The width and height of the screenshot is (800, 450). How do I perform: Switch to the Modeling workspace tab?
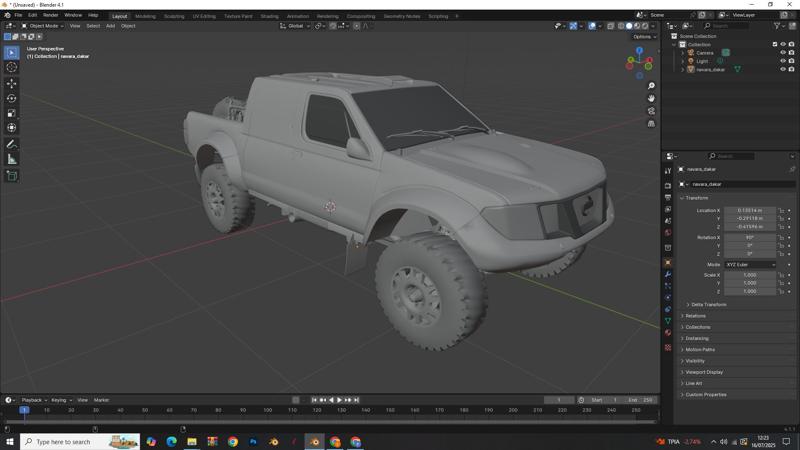coord(145,16)
